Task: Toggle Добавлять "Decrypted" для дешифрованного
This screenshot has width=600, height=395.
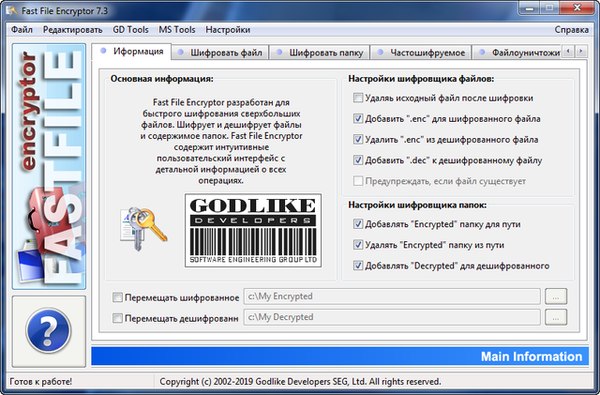Action: (358, 265)
